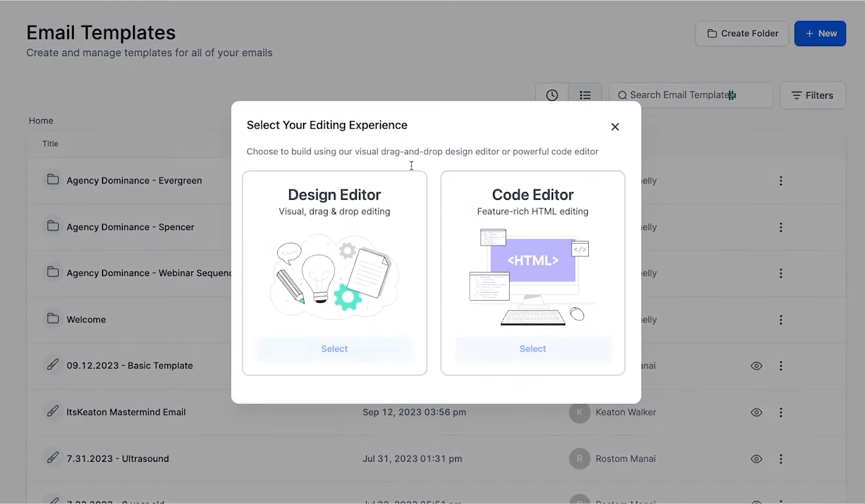865x504 pixels.
Task: Preview the 09.12.2023 Basic Template eye icon
Action: 757,366
